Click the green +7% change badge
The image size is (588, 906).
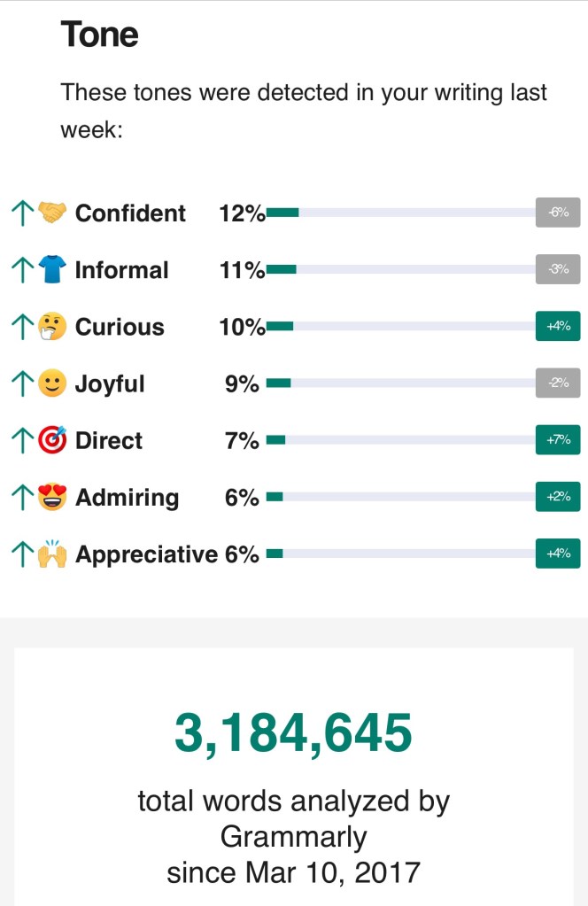pos(558,440)
